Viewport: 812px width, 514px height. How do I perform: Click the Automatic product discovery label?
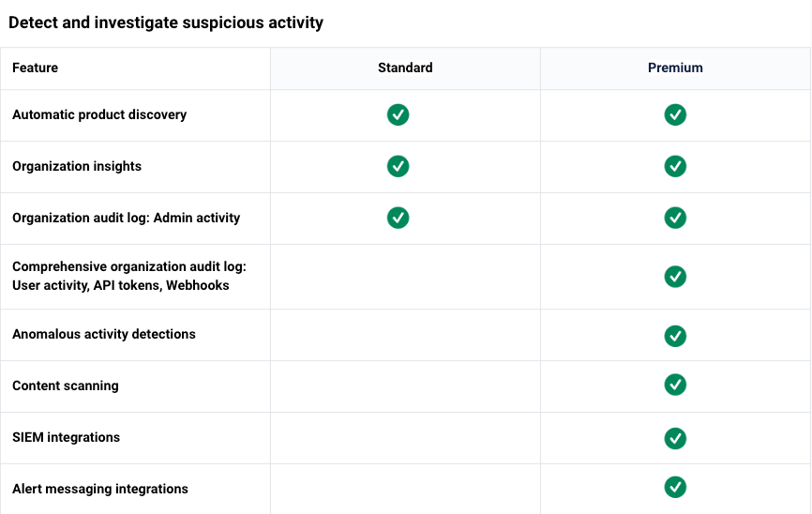click(x=99, y=114)
